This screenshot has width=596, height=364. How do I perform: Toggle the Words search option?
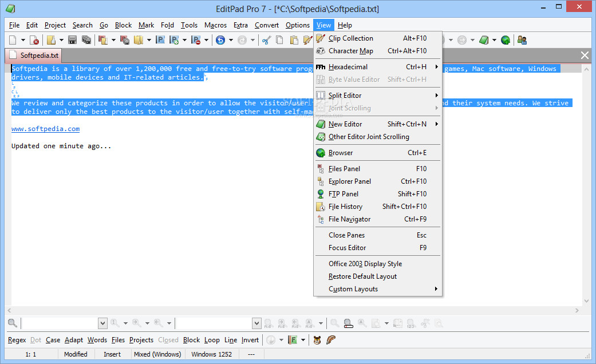point(97,340)
